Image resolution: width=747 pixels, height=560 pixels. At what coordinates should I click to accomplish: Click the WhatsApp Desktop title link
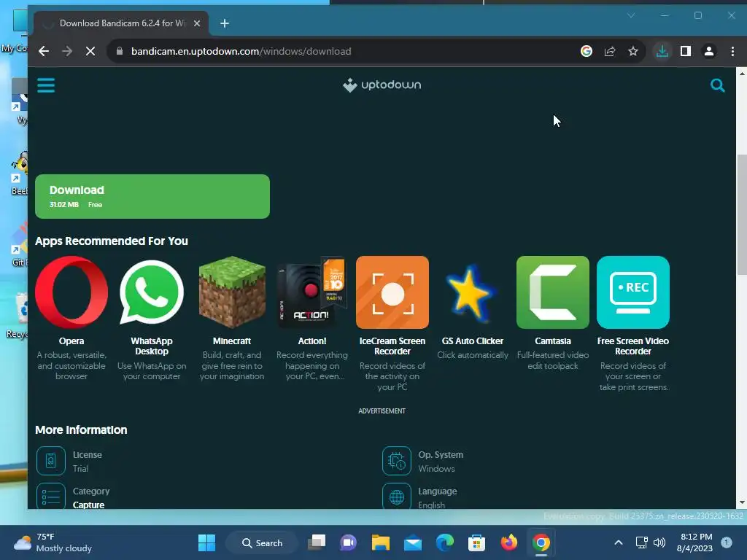(x=152, y=346)
